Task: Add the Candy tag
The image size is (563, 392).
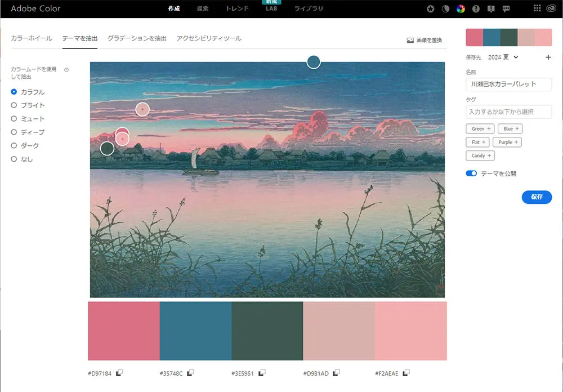Action: pyautogui.click(x=480, y=155)
